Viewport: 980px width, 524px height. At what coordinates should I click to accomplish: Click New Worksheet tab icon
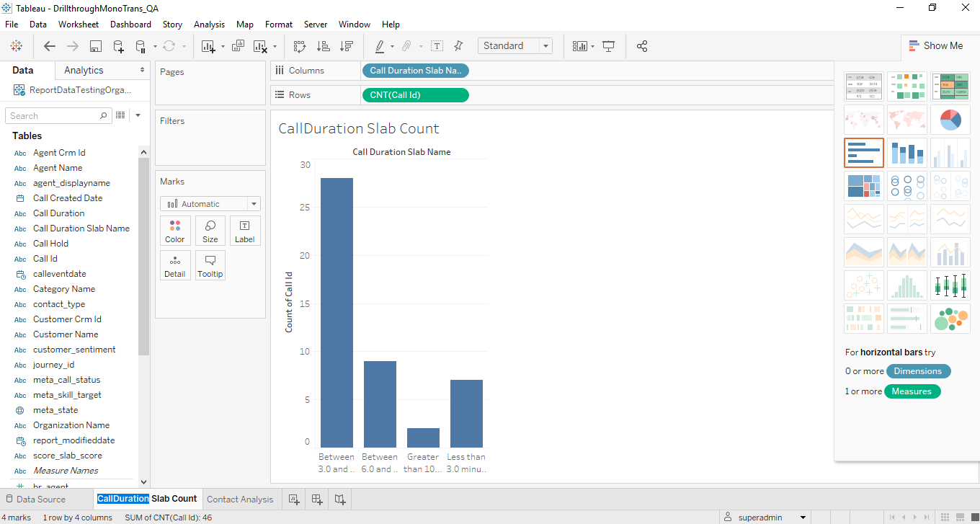(x=294, y=499)
